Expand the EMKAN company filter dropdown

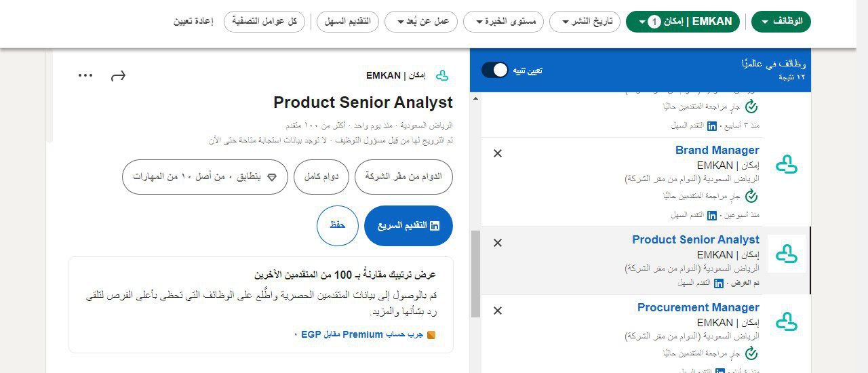[x=682, y=22]
